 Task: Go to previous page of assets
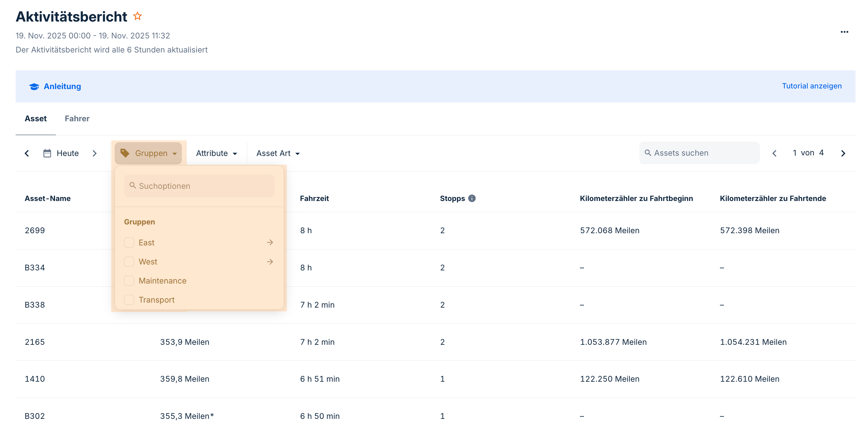[x=774, y=153]
